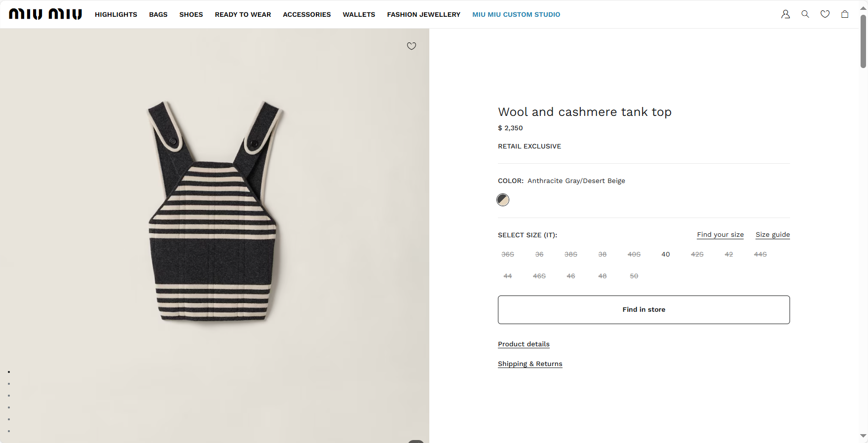868x443 pixels.
Task: Open the Size guide link
Action: 773,235
